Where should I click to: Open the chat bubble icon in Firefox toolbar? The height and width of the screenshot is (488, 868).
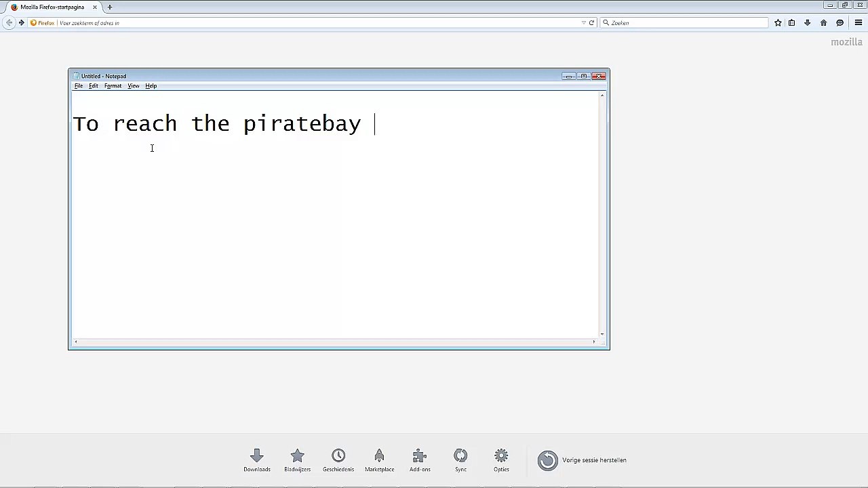point(840,23)
